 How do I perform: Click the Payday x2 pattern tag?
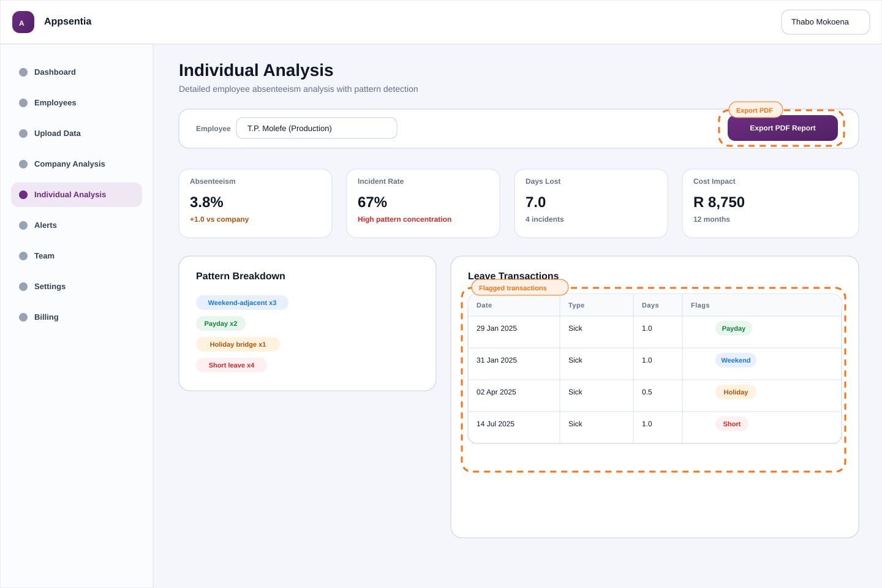[221, 323]
